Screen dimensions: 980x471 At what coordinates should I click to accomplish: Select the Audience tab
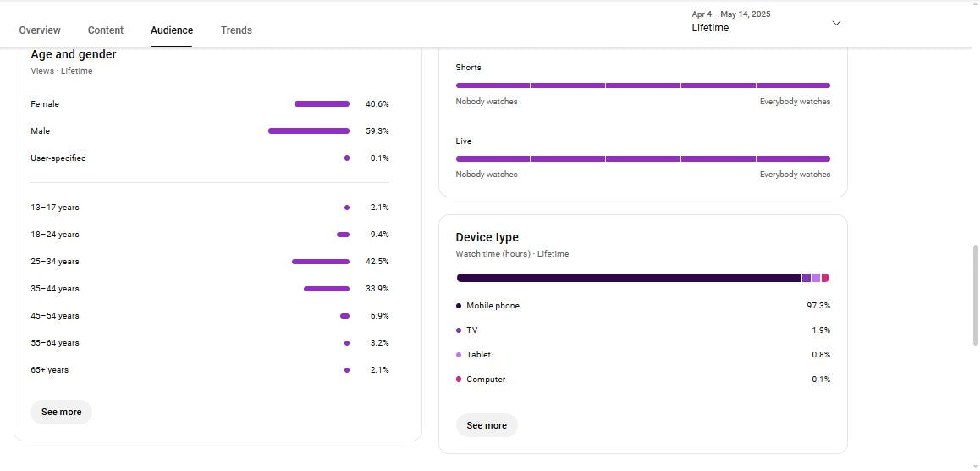(172, 30)
